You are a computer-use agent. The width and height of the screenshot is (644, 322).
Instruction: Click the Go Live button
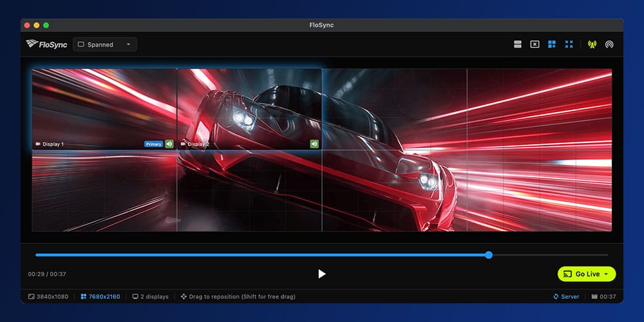pyautogui.click(x=587, y=274)
